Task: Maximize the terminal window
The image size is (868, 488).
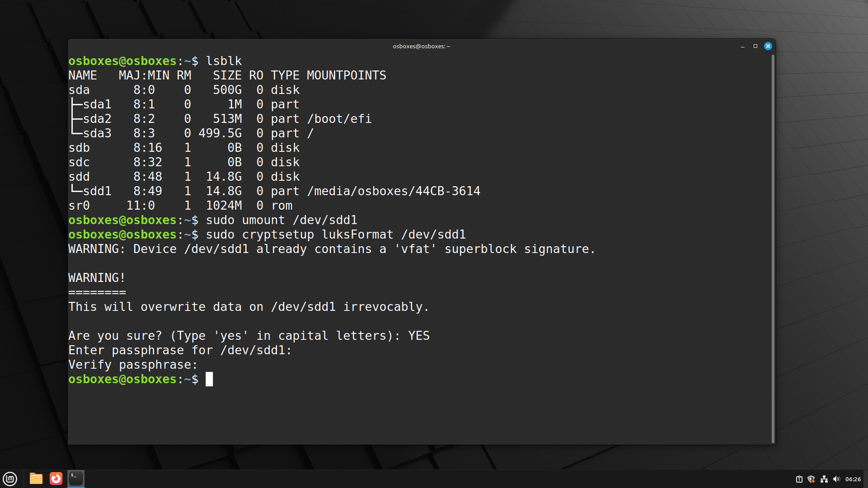Action: tap(755, 46)
